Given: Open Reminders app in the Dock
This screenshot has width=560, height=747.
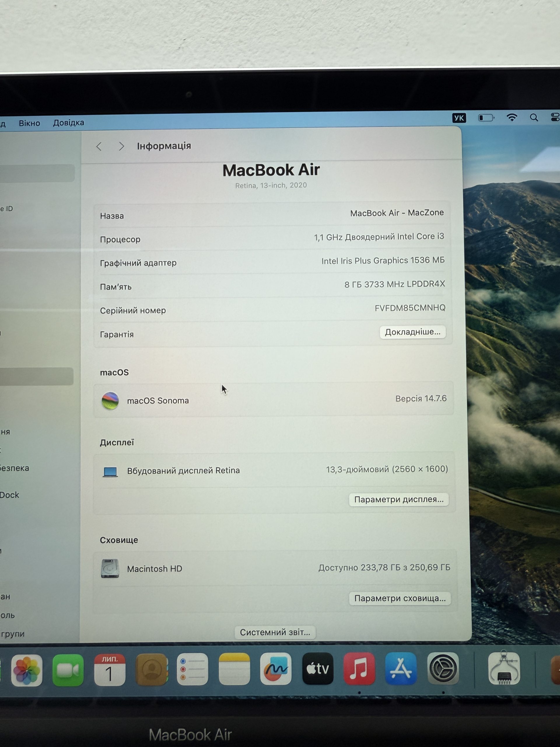Looking at the screenshot, I should 192,669.
